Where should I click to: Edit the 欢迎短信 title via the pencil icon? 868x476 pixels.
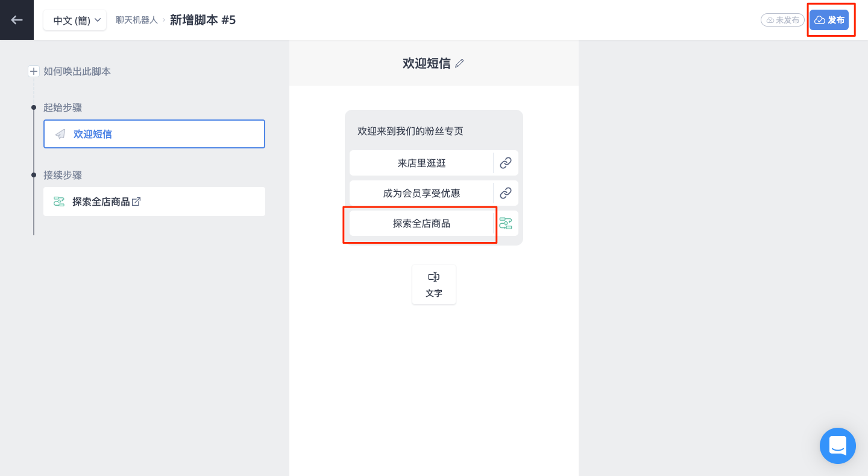[x=459, y=63]
